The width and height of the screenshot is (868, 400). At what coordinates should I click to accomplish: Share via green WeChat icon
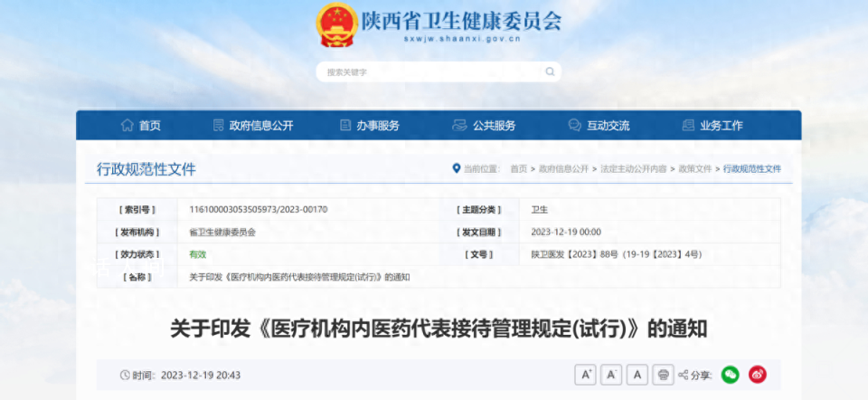click(x=731, y=375)
